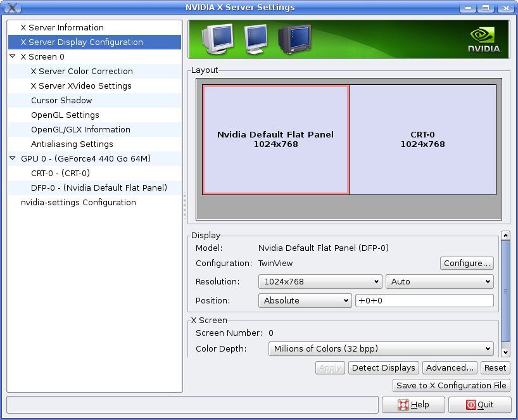Click the X window menu icon in title bar
The image size is (518, 420).
click(12, 7)
